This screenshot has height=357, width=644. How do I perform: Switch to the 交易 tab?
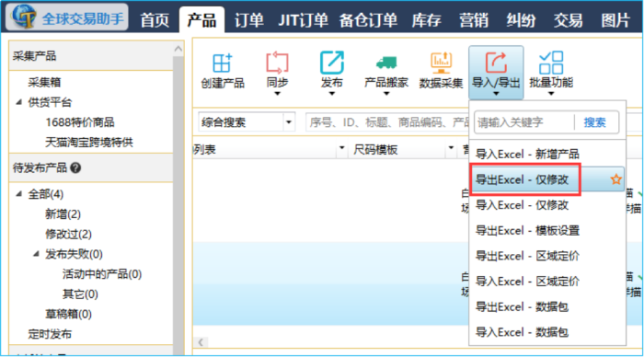point(568,19)
